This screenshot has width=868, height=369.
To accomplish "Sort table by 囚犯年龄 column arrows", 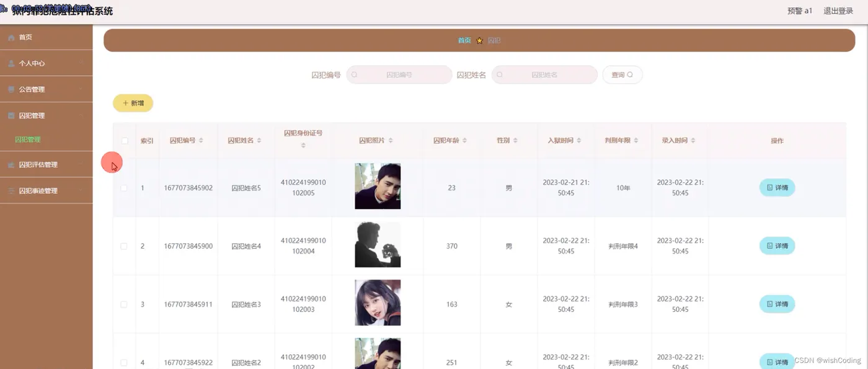I will tap(465, 141).
